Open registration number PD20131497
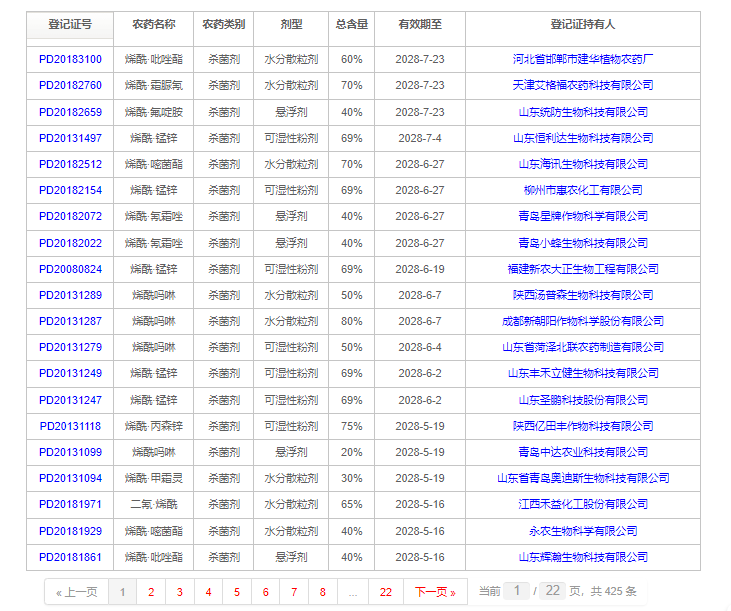Viewport: 731px width, 611px height. point(70,138)
